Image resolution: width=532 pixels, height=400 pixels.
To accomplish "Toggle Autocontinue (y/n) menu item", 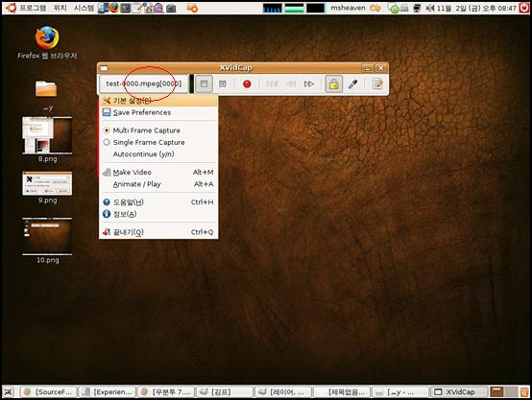I will coord(158,154).
